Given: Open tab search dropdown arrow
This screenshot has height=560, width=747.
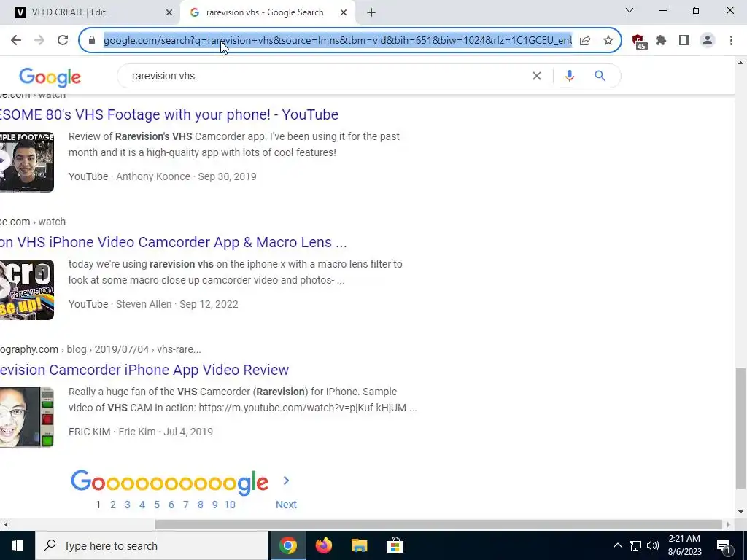Looking at the screenshot, I should point(630,10).
